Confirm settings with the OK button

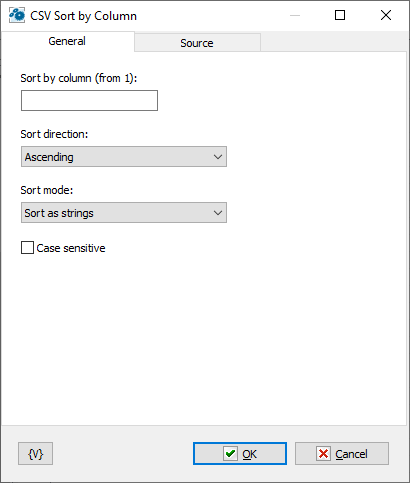tap(240, 454)
